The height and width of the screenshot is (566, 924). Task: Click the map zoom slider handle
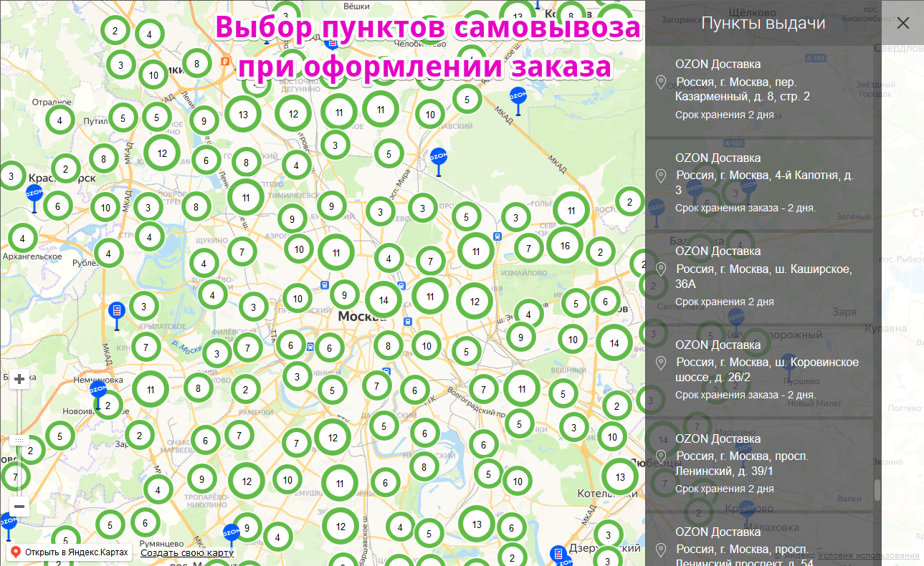19,440
